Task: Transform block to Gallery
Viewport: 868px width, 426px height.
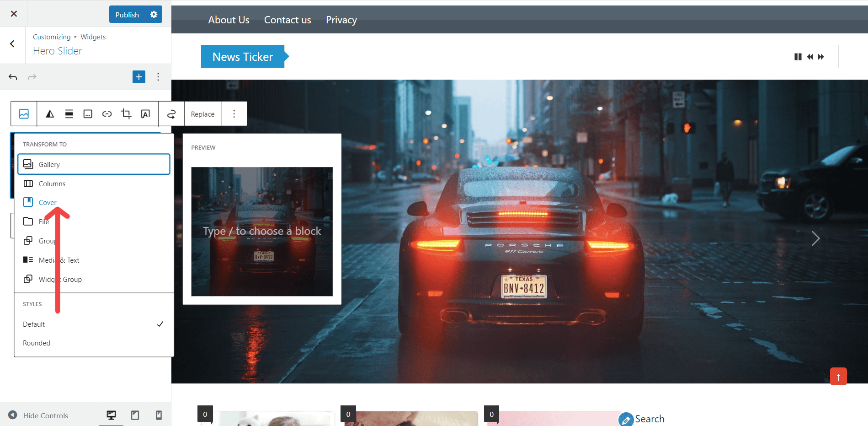Action: coord(94,164)
